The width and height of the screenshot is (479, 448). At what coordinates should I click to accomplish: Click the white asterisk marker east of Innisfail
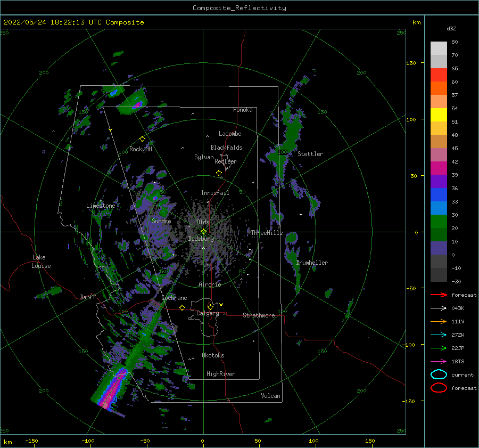tap(253, 183)
